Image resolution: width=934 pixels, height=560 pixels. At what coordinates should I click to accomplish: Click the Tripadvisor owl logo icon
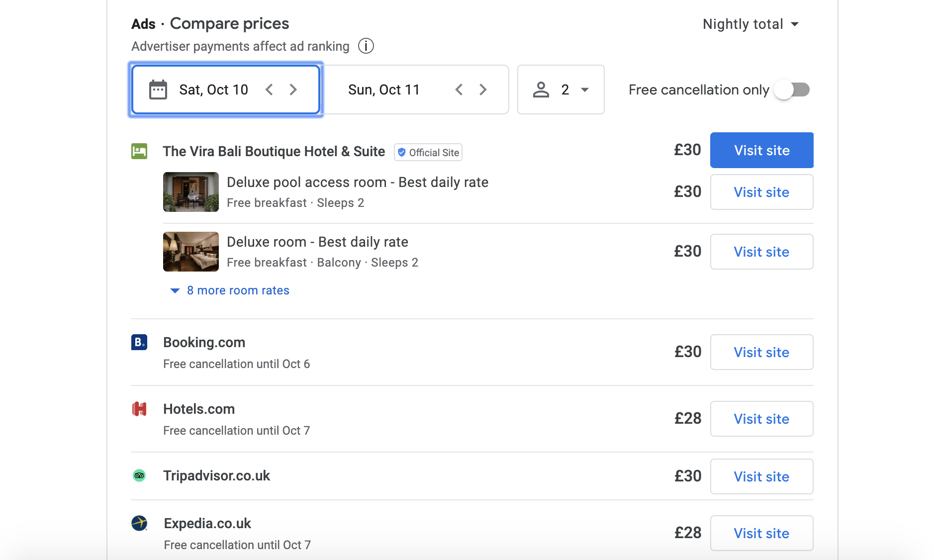pyautogui.click(x=139, y=475)
